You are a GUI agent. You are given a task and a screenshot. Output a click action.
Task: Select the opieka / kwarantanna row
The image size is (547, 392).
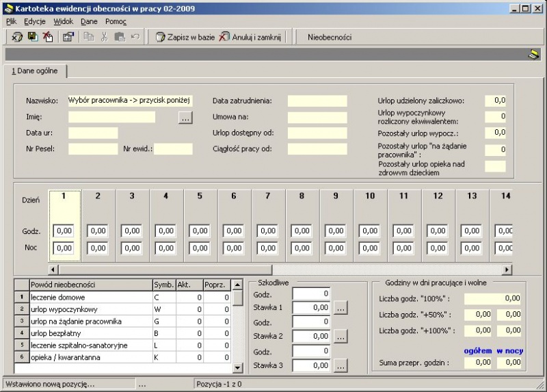click(122, 357)
